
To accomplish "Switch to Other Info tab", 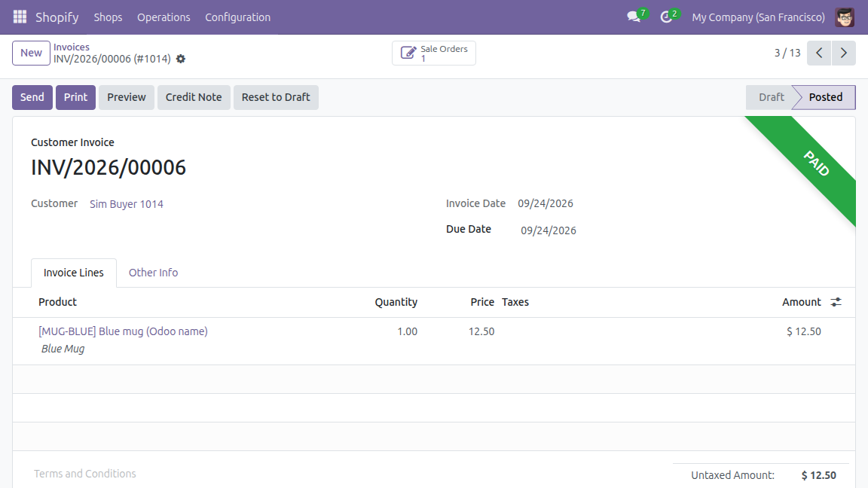I will 154,273.
